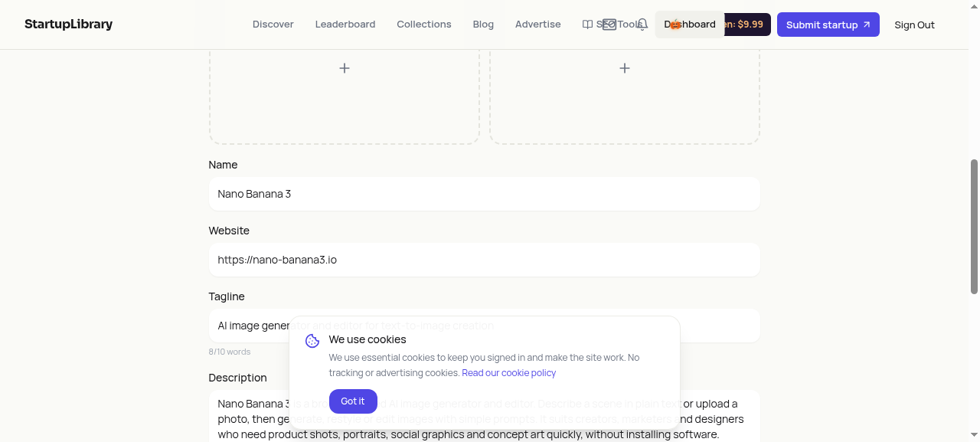The image size is (980, 442).
Task: Click the mail envelope icon in header
Action: (609, 25)
